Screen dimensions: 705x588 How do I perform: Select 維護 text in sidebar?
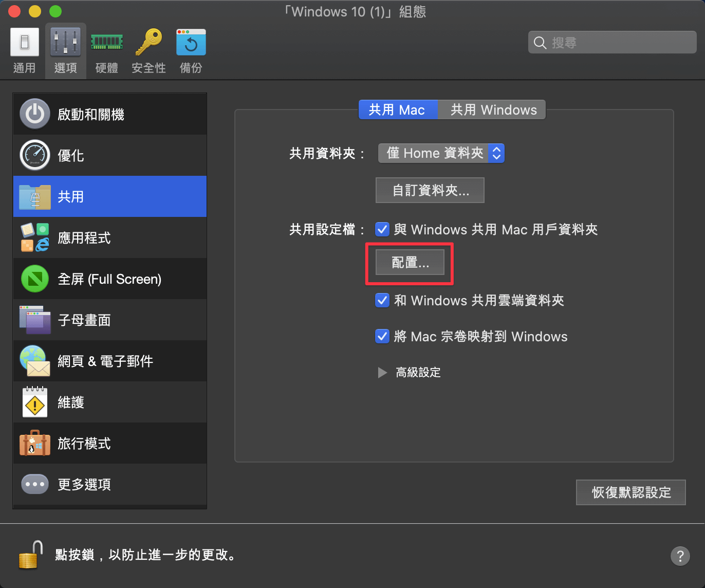71,402
